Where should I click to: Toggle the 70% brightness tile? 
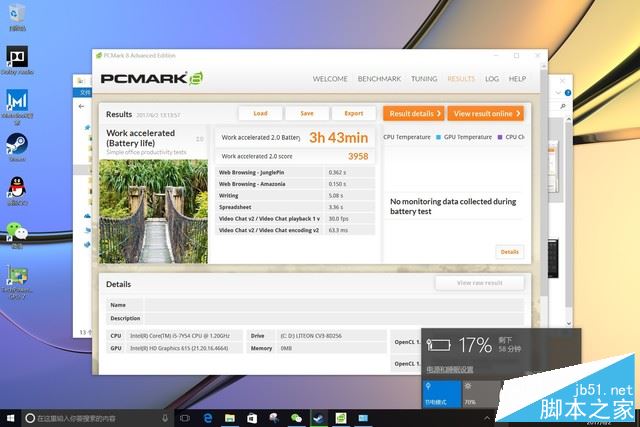(x=481, y=394)
